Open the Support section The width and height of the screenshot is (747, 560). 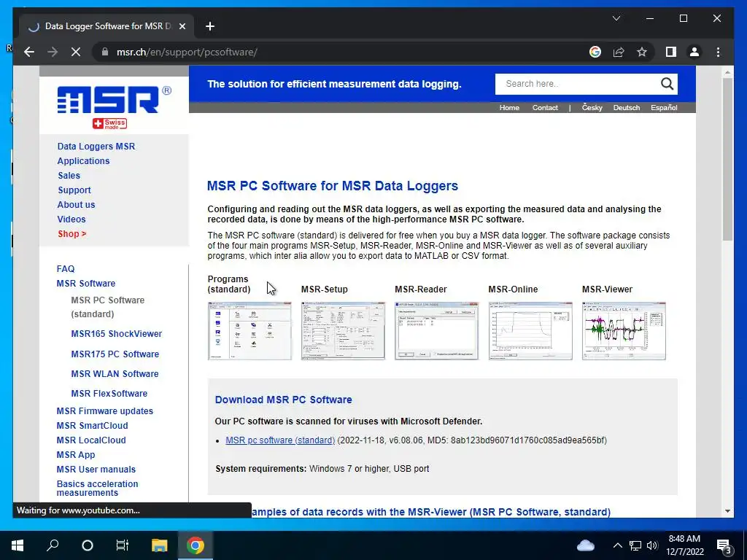pyautogui.click(x=74, y=190)
